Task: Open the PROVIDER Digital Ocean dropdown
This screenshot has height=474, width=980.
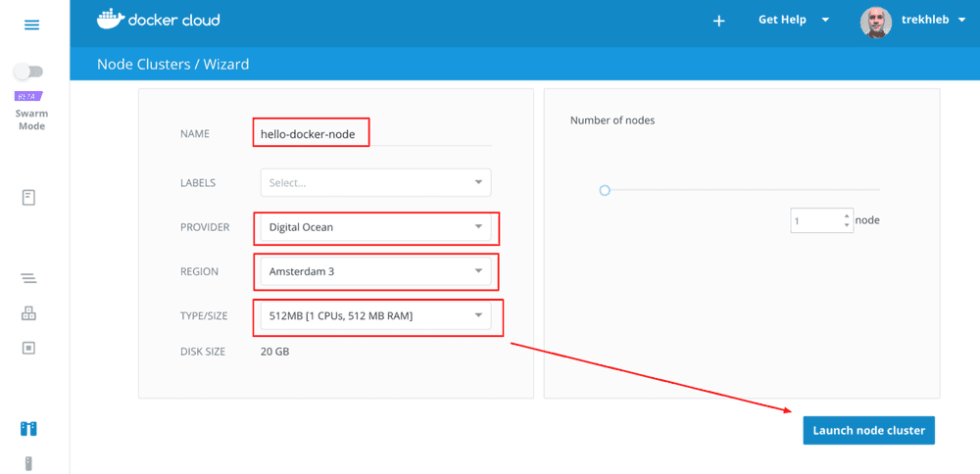Action: [375, 227]
